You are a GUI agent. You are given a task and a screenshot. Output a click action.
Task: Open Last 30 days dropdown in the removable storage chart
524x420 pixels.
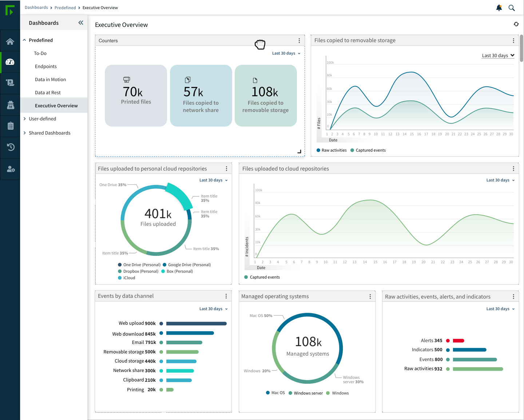click(498, 56)
